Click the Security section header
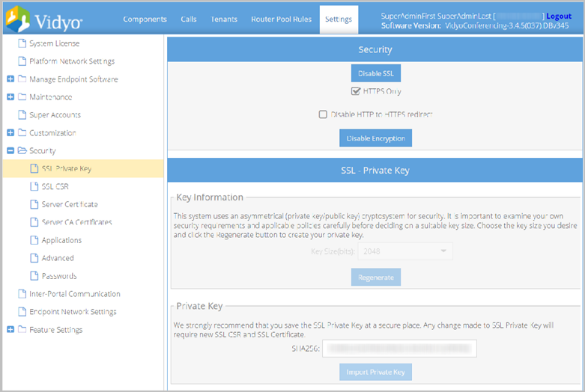The image size is (585, 392). point(375,49)
